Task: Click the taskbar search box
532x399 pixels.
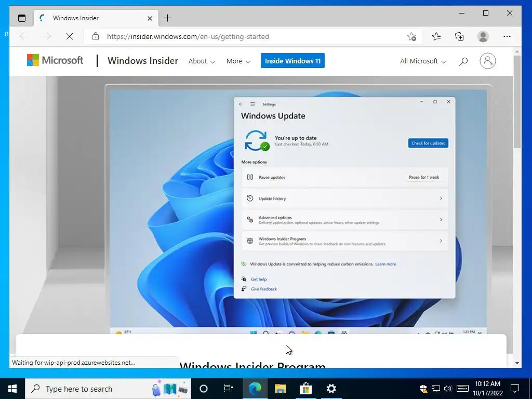Action: point(108,389)
